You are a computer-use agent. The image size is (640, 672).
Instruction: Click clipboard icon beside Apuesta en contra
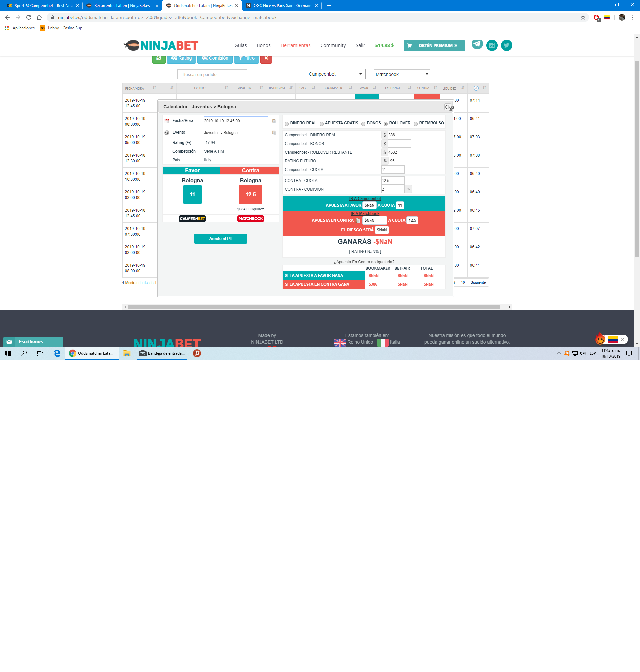(x=358, y=220)
